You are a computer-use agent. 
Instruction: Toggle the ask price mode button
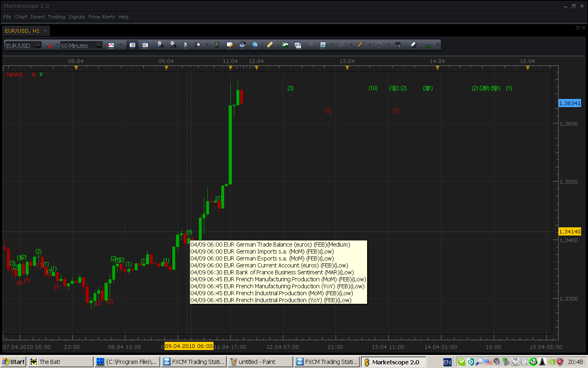[145, 45]
